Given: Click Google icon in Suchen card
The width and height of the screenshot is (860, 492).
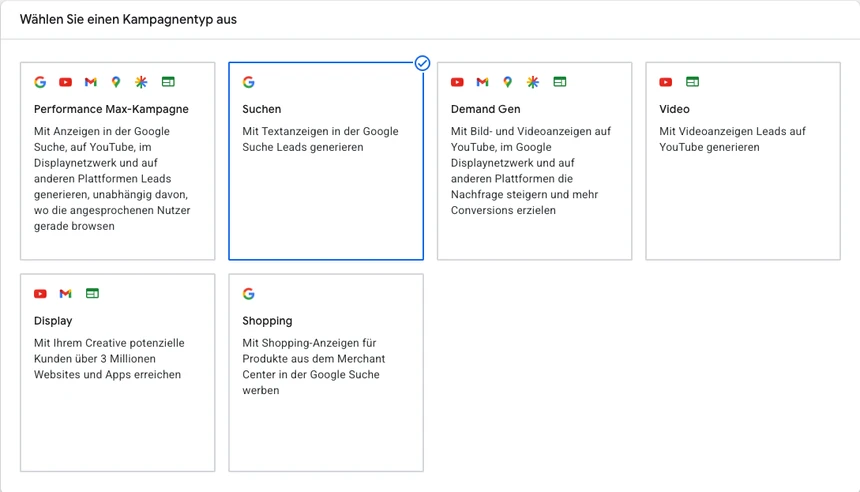Looking at the screenshot, I should click(x=248, y=82).
